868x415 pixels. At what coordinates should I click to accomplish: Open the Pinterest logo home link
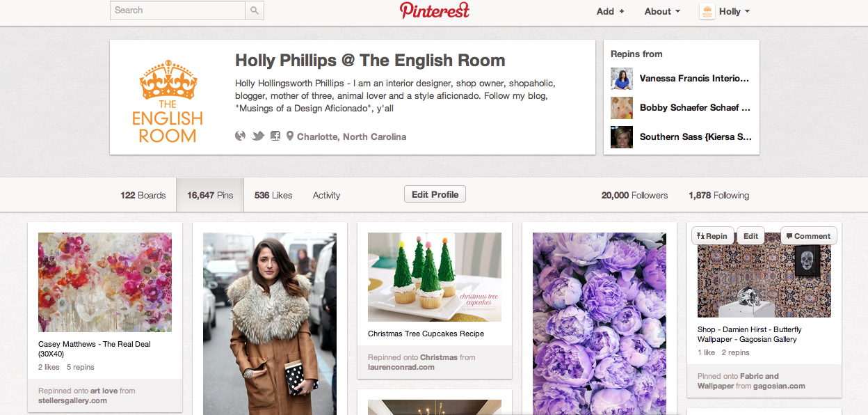click(x=435, y=10)
